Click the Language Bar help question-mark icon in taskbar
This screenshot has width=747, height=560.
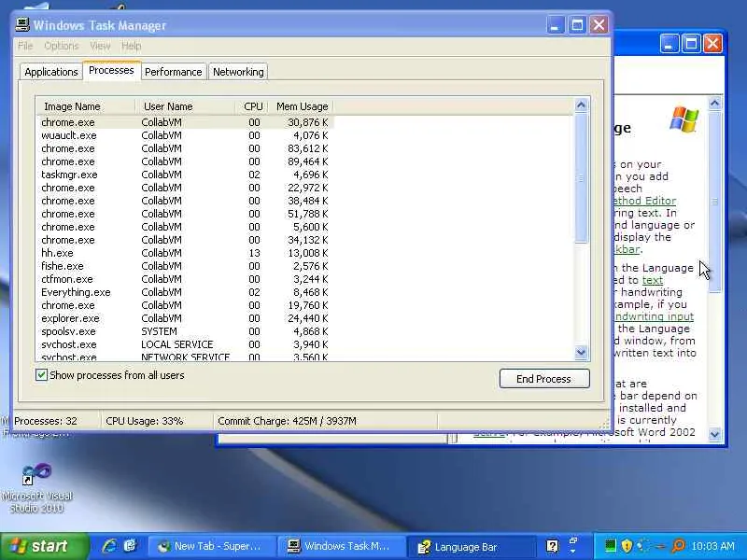pos(552,546)
